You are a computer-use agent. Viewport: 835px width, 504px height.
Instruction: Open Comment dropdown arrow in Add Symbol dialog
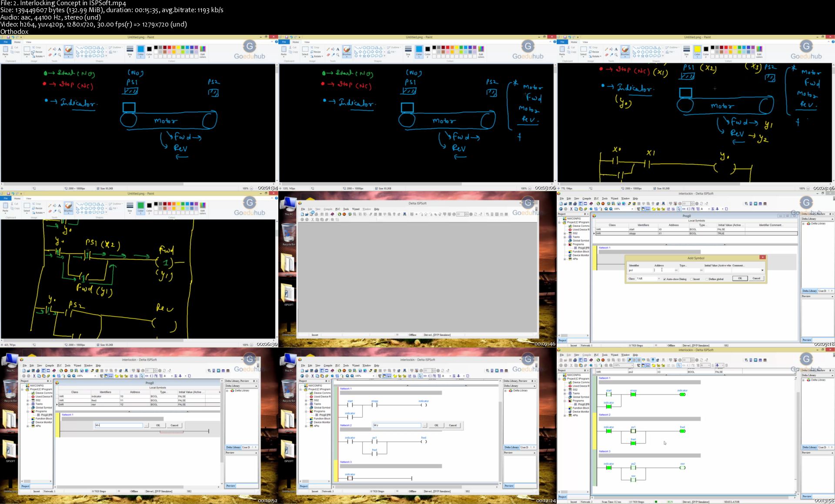[x=762, y=270]
